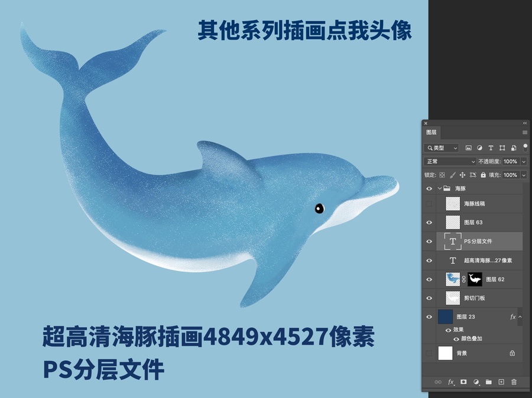Image resolution: width=532 pixels, height=398 pixels.
Task: Hide PS分层文件 text layer eye
Action: coord(429,242)
